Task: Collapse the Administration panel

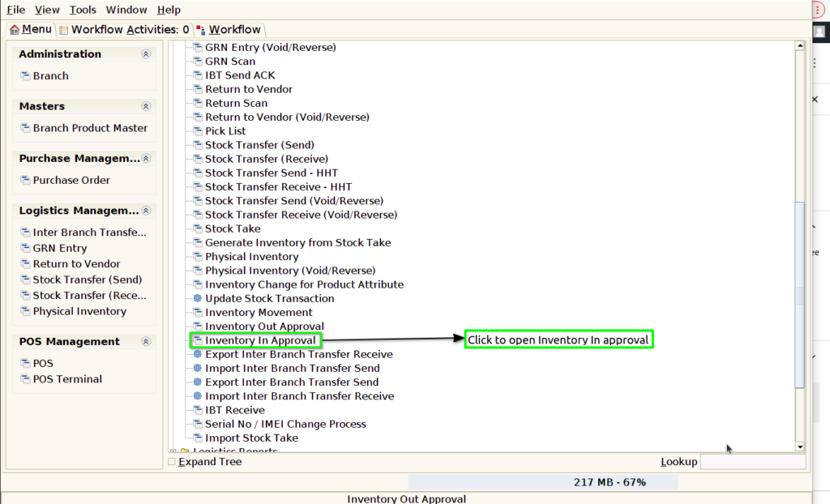Action: tap(146, 54)
